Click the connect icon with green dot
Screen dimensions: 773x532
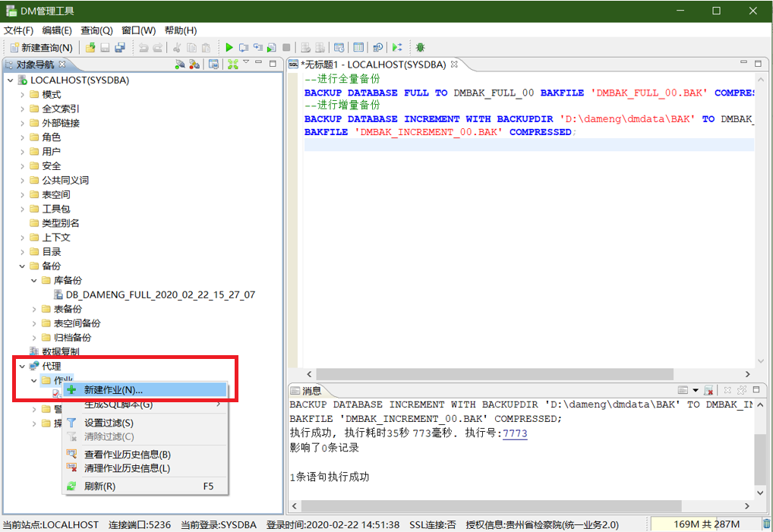[x=180, y=64]
